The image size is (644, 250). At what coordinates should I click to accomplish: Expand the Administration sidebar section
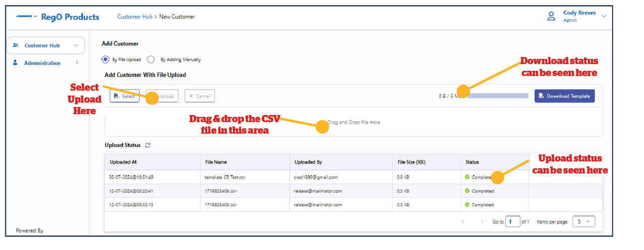pyautogui.click(x=77, y=63)
